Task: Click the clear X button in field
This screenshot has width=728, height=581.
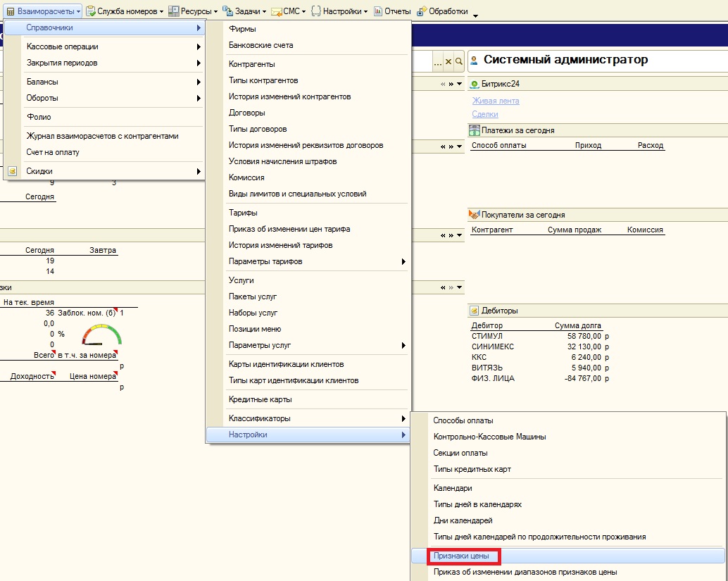Action: tap(448, 61)
